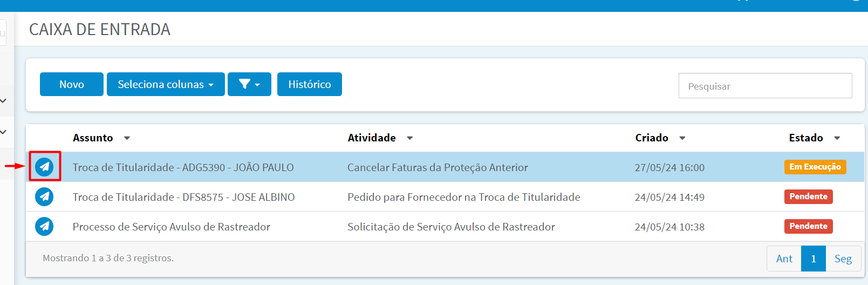Click send icon for JOSE ALBINO row
Viewport: 868px width, 285px height.
[44, 196]
